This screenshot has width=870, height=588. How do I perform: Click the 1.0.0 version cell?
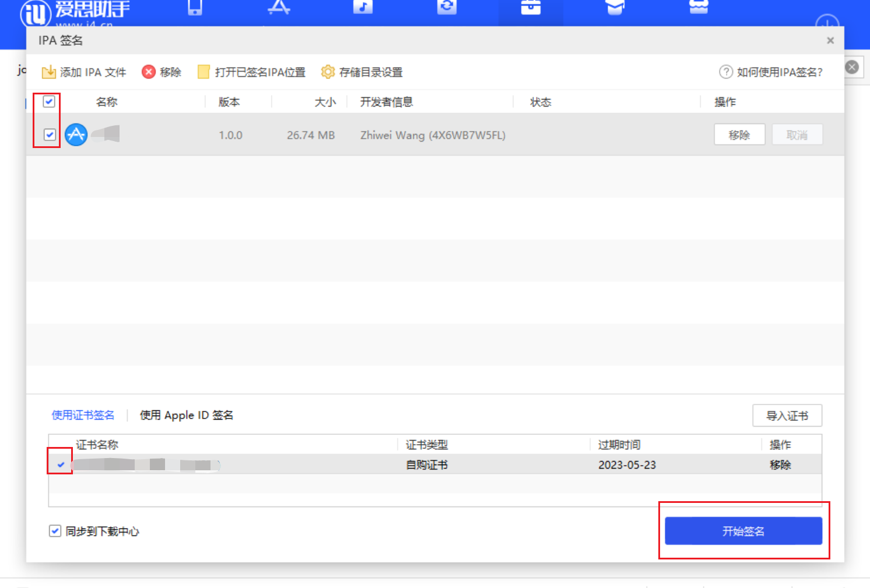(x=230, y=135)
